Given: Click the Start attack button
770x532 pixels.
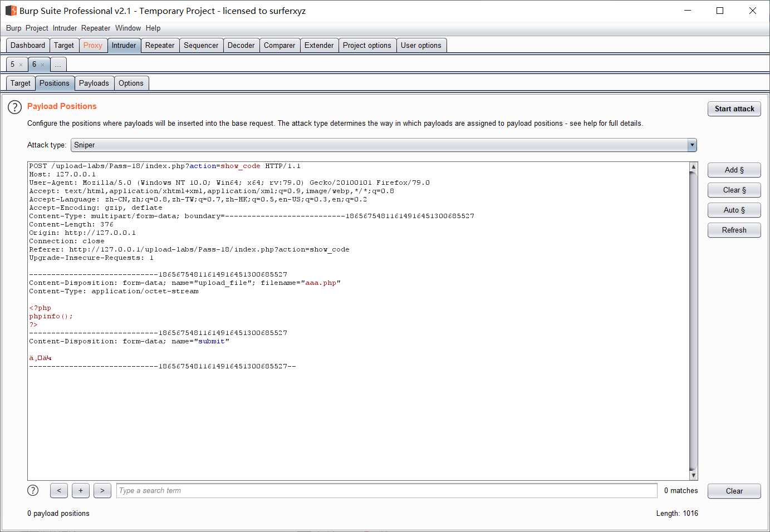Looking at the screenshot, I should [x=734, y=109].
